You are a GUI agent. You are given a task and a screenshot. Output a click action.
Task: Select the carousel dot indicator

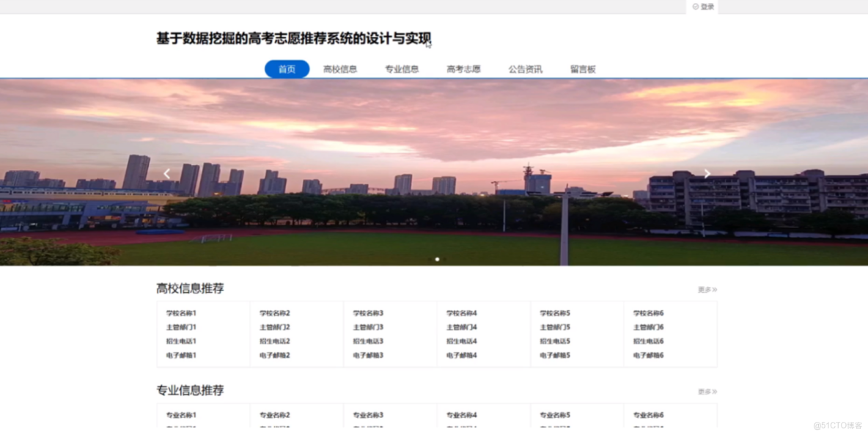(437, 259)
